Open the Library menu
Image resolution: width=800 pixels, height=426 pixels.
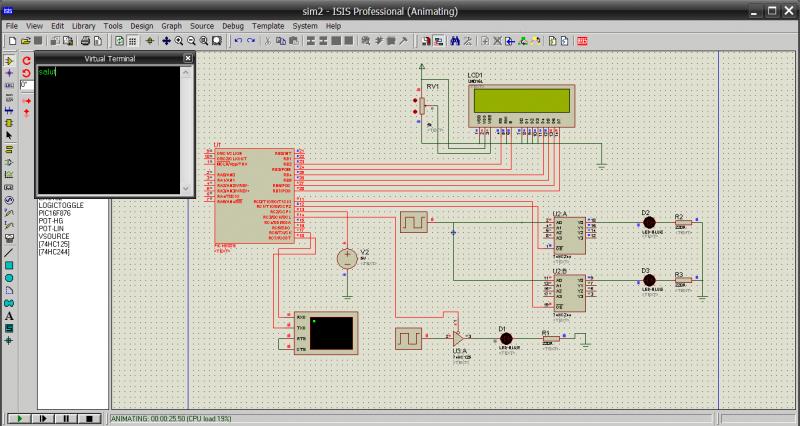(x=83, y=25)
